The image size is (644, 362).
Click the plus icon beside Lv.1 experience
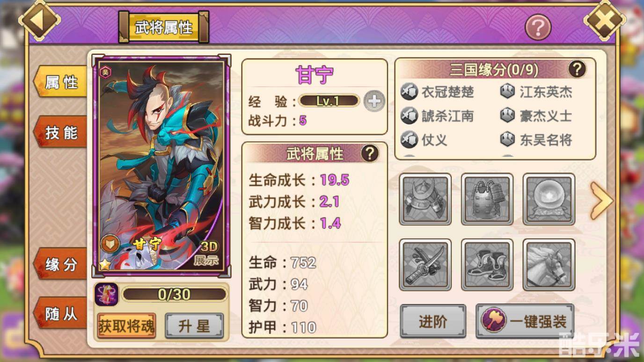tap(374, 101)
